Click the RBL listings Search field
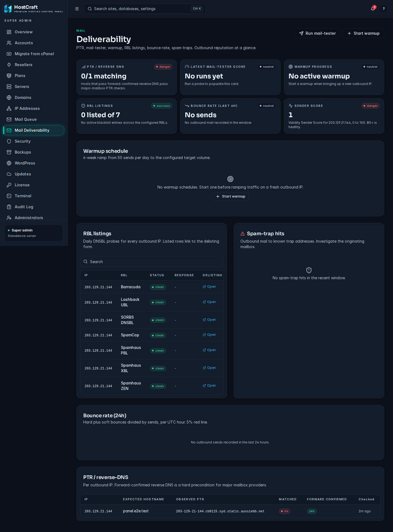Screen dimensions: 393x532 pos(152,261)
